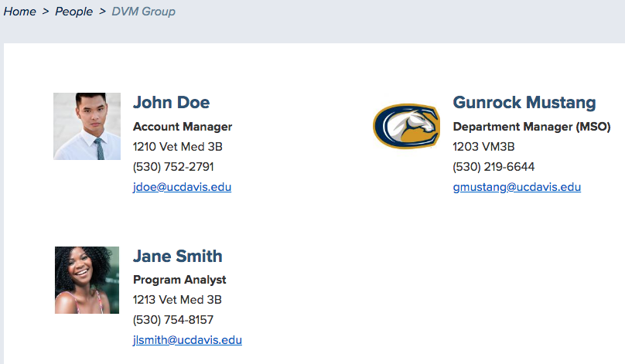
Task: Click Jane Smith's phone number (530) 754-8157
Action: click(173, 320)
